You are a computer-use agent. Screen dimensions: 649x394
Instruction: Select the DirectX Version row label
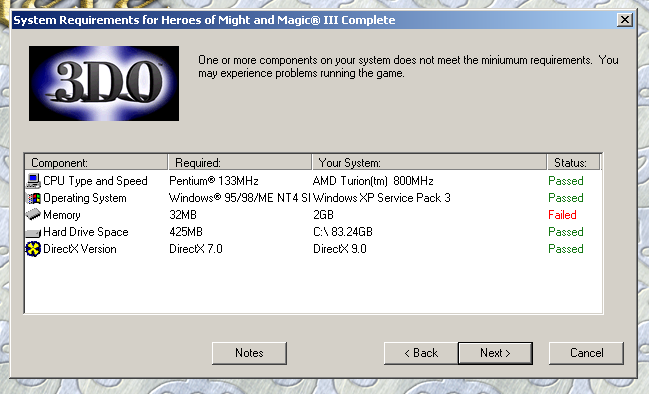click(x=80, y=249)
